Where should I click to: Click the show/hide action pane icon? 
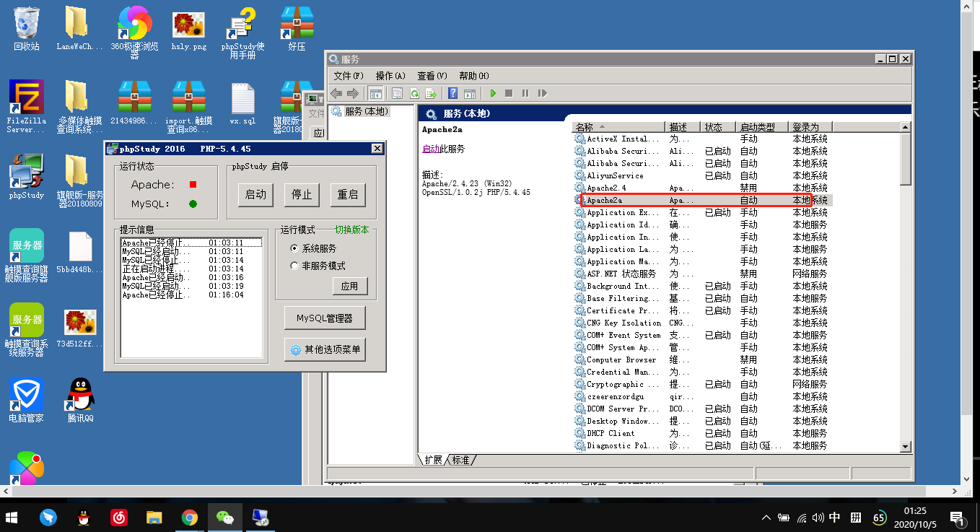pyautogui.click(x=469, y=93)
